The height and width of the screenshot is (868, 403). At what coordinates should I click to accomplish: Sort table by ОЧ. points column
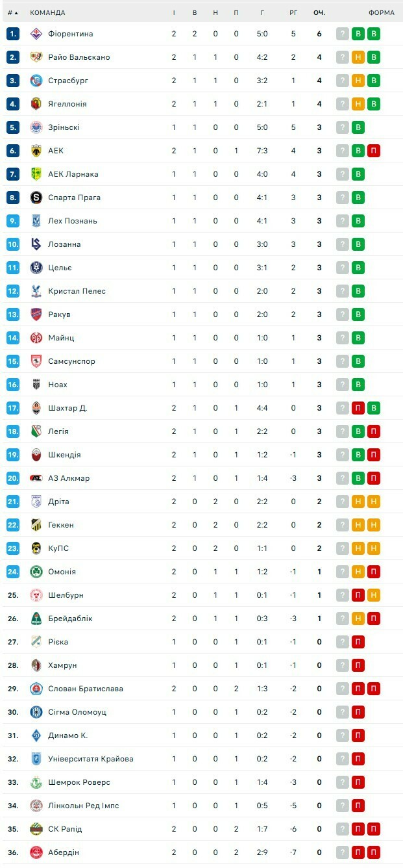pos(319,13)
